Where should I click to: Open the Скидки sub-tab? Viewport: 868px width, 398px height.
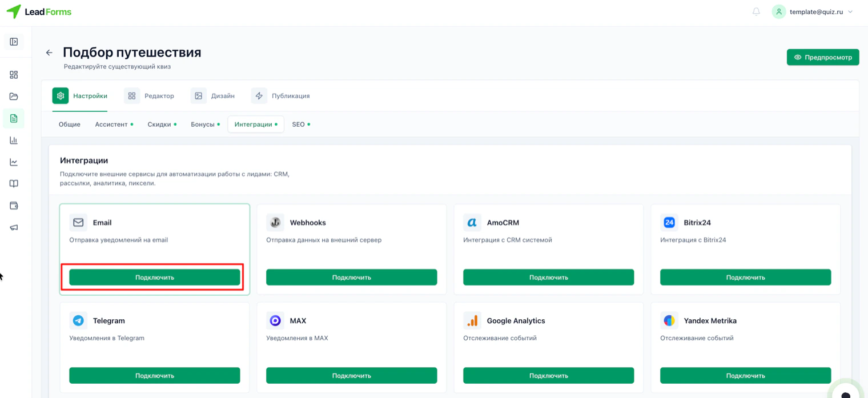162,124
